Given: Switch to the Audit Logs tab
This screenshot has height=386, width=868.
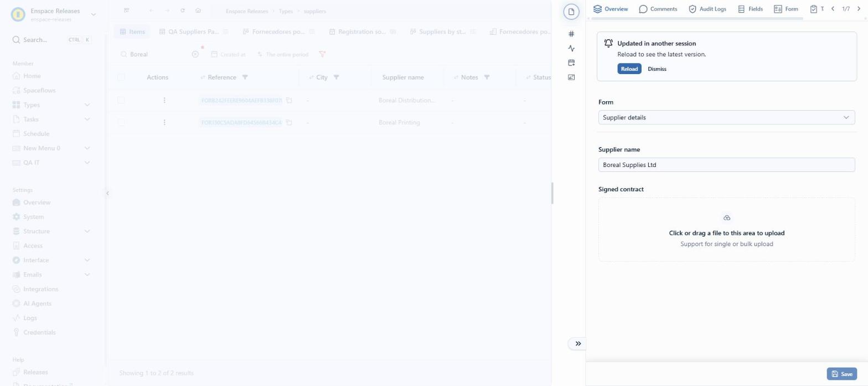Looking at the screenshot, I should (x=707, y=9).
